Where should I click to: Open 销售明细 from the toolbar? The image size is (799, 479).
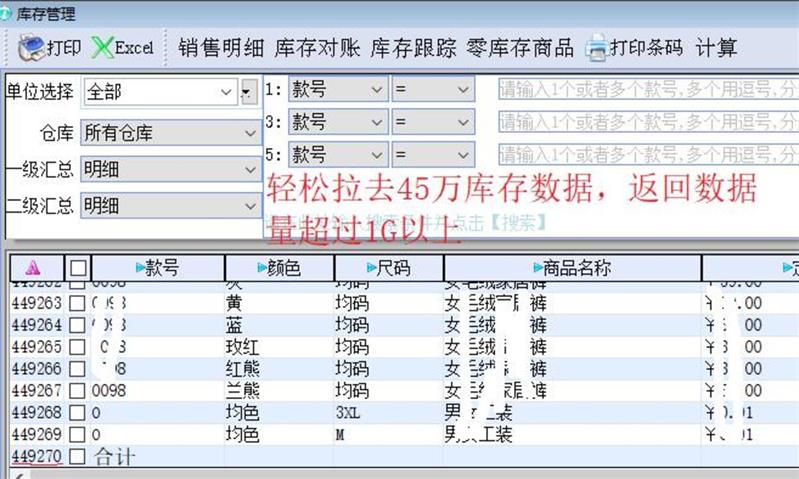point(221,47)
